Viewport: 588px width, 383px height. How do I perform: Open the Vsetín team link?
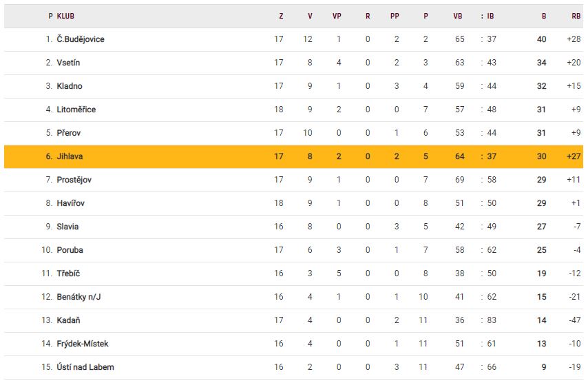point(68,63)
